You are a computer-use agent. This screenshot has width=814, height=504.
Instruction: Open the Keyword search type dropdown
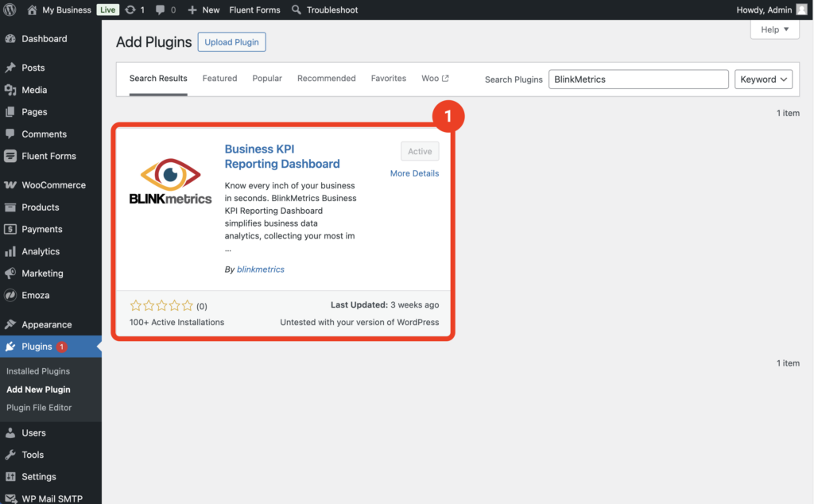pyautogui.click(x=763, y=79)
